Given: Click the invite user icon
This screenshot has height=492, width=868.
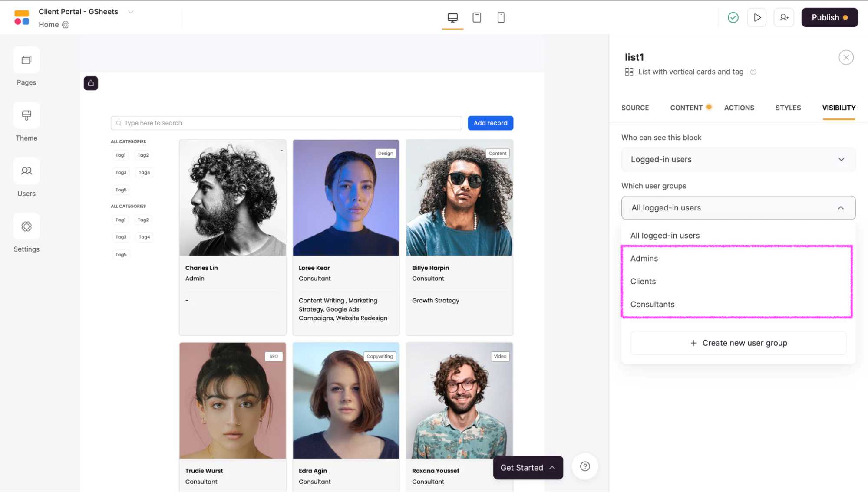Looking at the screenshot, I should pyautogui.click(x=784, y=17).
